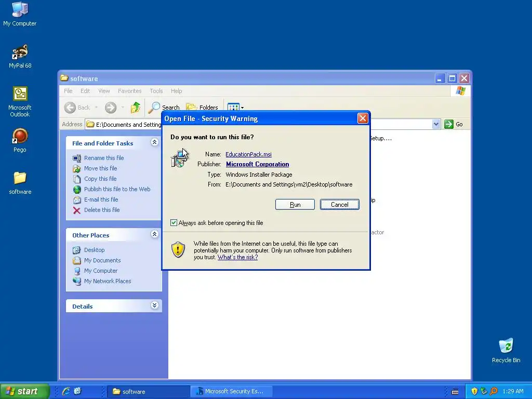Viewport: 532px width, 399px height.
Task: Open the Favorites menu in software window
Action: [x=129, y=91]
